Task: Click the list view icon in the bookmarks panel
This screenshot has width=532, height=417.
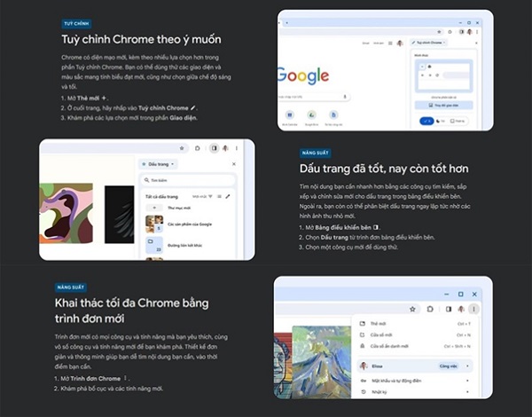Action: [x=219, y=196]
